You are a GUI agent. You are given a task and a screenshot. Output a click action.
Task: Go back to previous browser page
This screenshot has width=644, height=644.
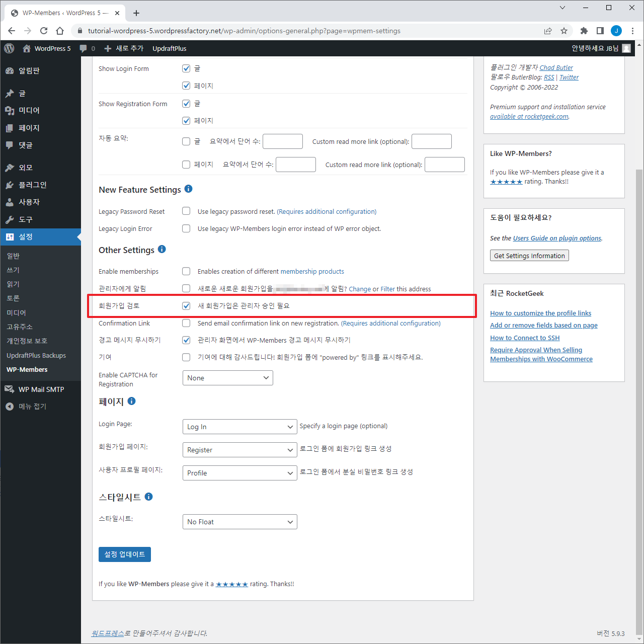coord(12,31)
